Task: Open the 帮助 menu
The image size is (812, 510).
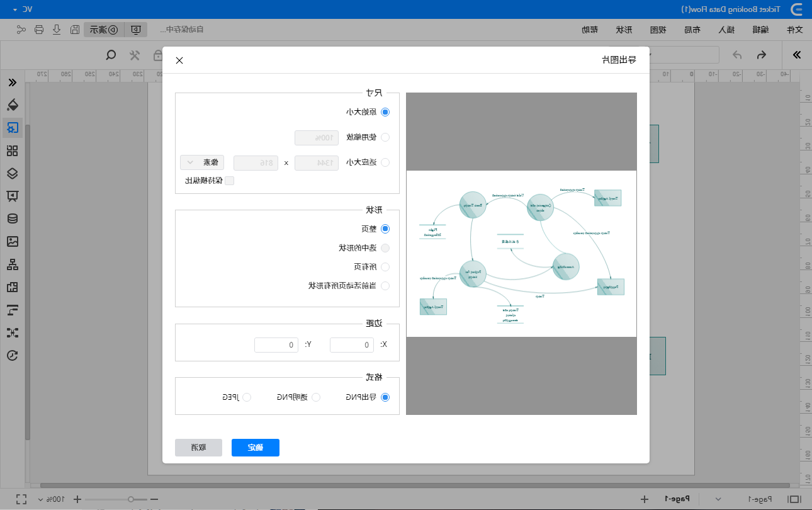Action: point(590,30)
